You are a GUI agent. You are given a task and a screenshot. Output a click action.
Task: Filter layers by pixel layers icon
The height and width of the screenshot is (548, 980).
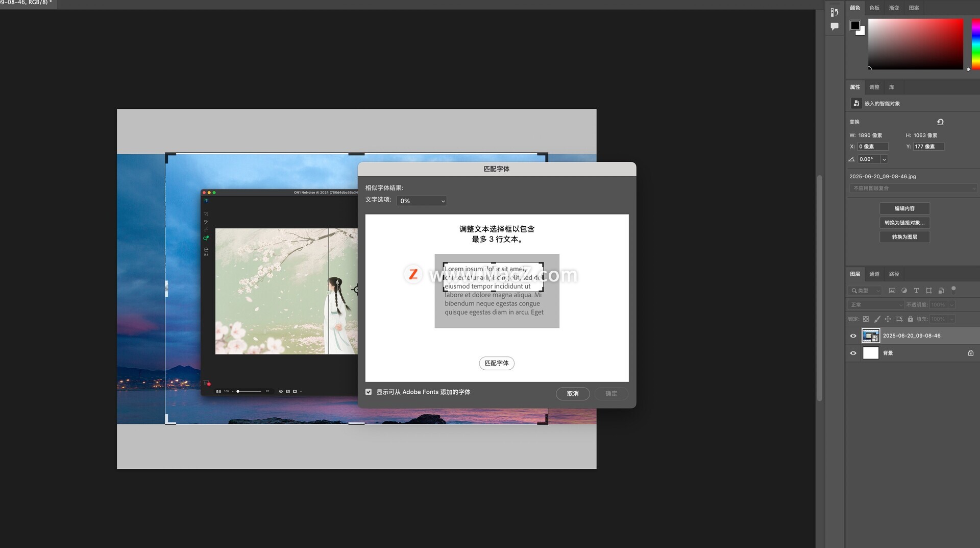892,291
